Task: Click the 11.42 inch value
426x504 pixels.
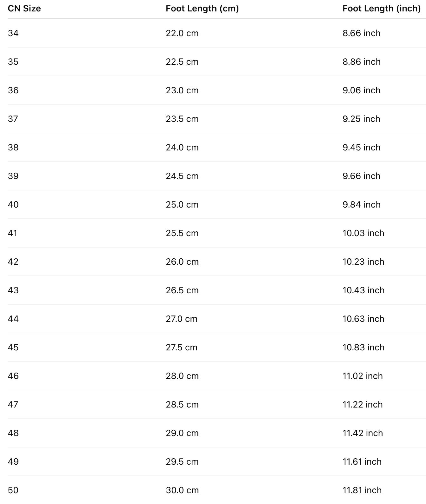Action: point(363,433)
